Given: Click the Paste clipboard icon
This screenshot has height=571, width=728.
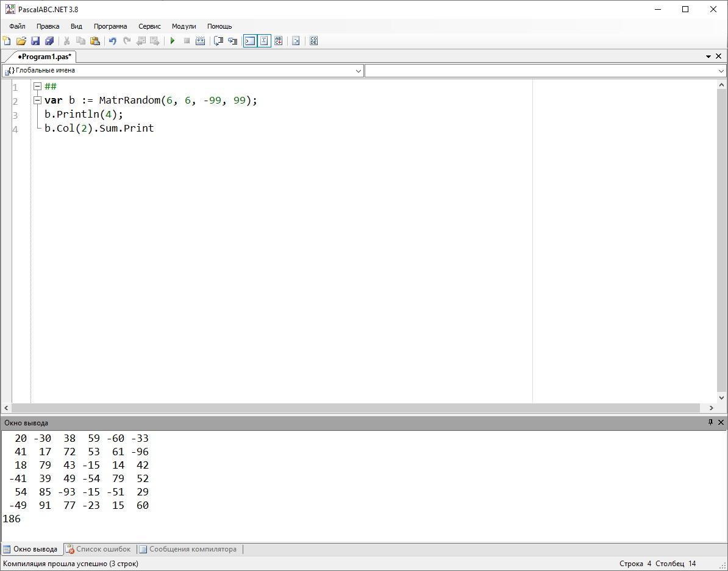Looking at the screenshot, I should 95,41.
